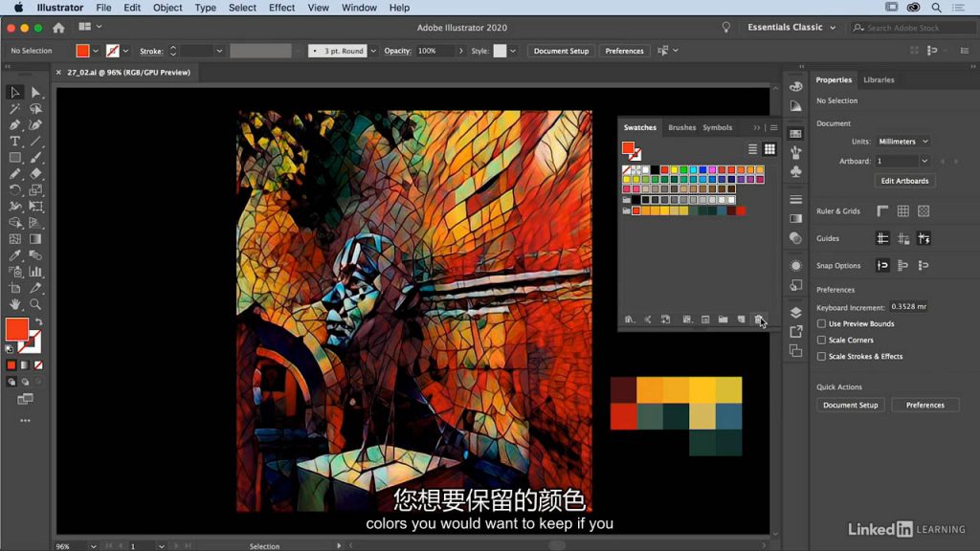Select the Magic Wand tool
980x551 pixels.
click(15, 109)
